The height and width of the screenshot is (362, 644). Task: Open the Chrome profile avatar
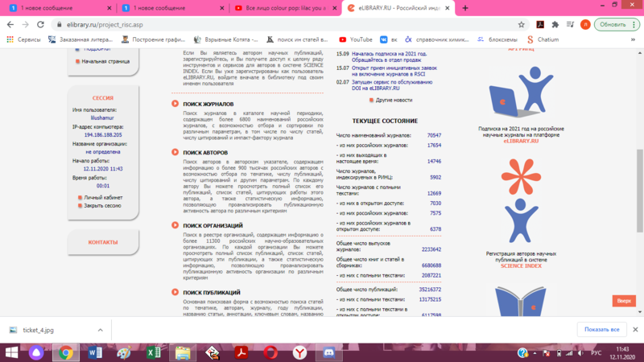pos(585,25)
